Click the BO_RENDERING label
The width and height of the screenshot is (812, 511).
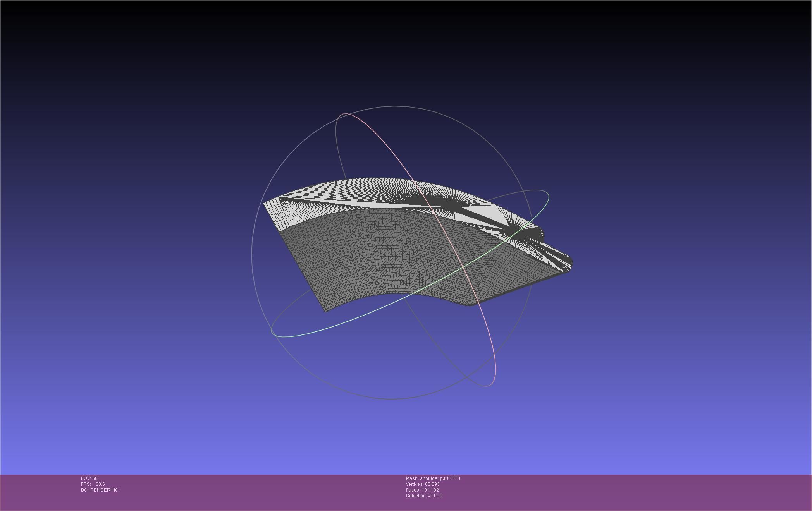(100, 490)
